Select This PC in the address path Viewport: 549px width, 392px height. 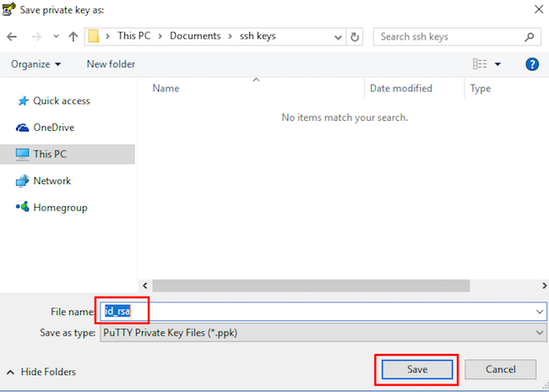pyautogui.click(x=133, y=35)
